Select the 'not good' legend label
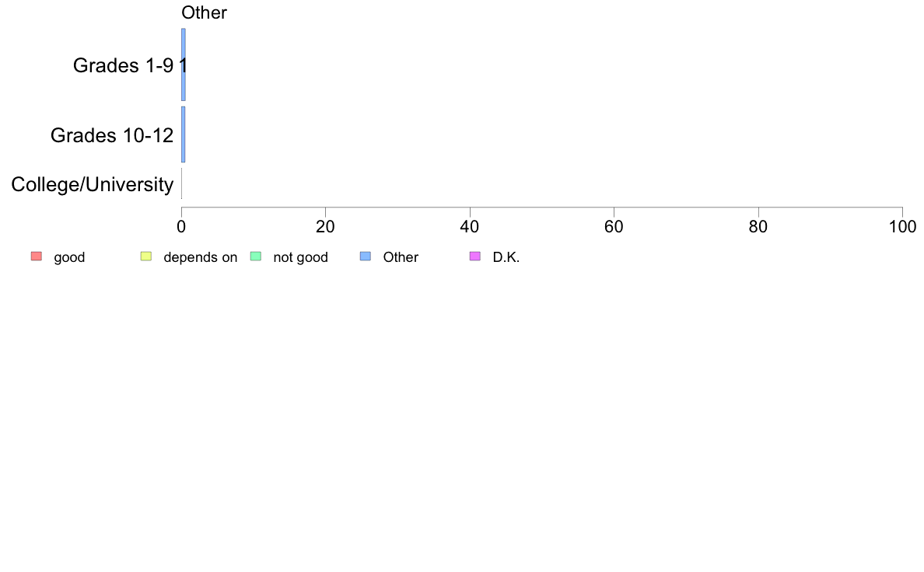The height and width of the screenshot is (572, 924). pyautogui.click(x=300, y=257)
